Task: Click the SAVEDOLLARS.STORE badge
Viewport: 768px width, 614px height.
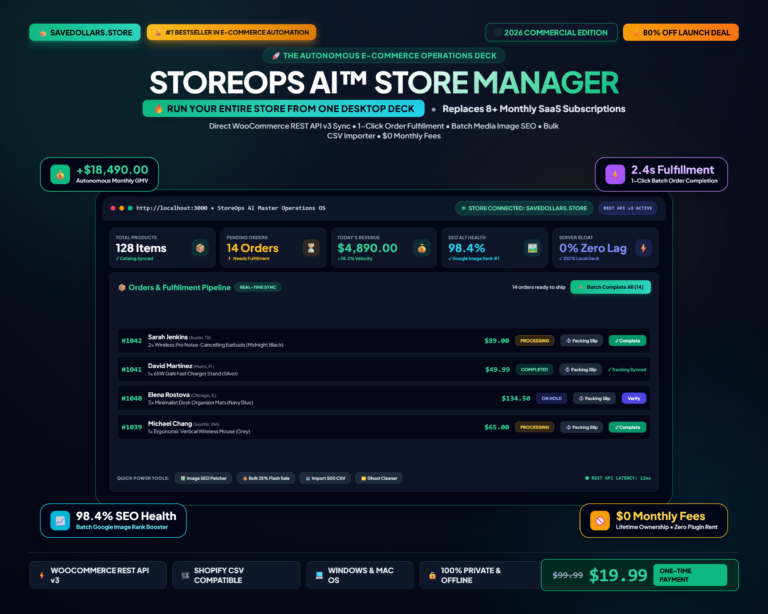Action: click(85, 32)
